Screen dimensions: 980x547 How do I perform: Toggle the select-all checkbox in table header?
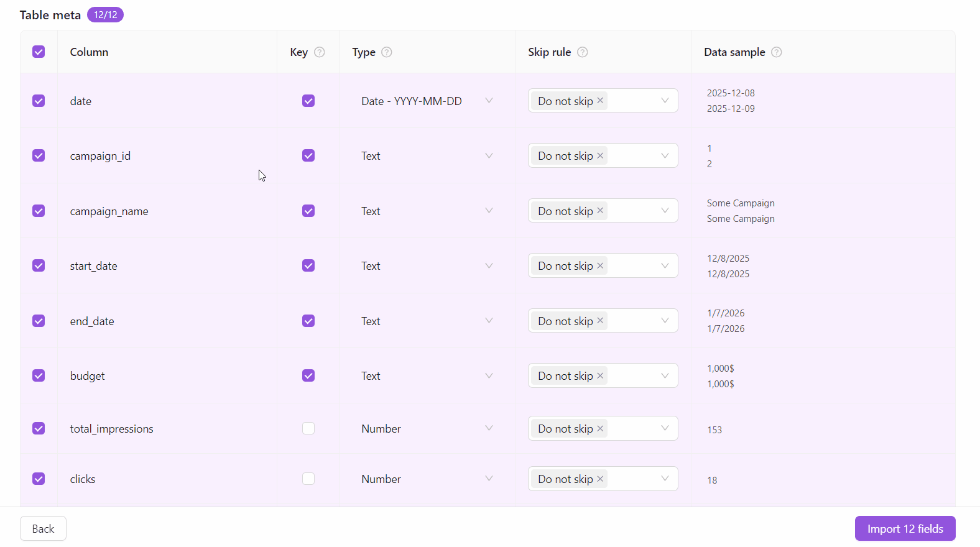[x=39, y=52]
